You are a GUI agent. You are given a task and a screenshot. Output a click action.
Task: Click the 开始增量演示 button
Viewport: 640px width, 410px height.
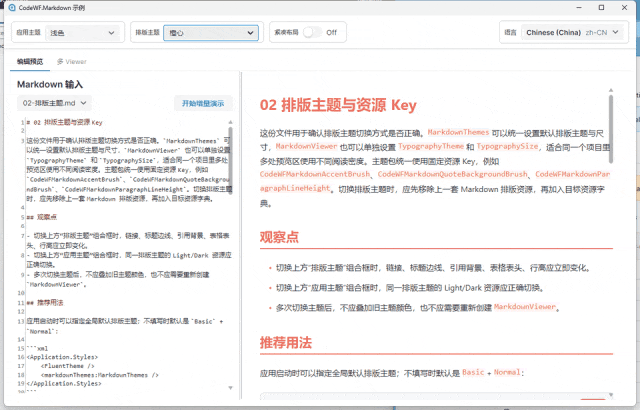coord(203,103)
